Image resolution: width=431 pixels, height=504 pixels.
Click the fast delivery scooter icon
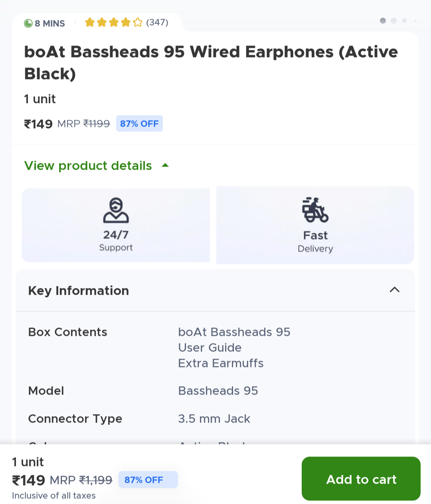[315, 210]
